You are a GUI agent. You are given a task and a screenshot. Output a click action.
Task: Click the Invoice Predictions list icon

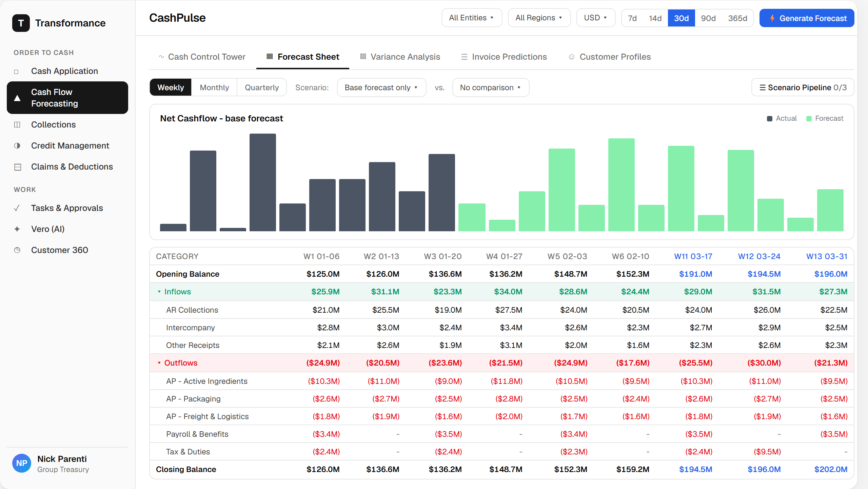coord(464,57)
